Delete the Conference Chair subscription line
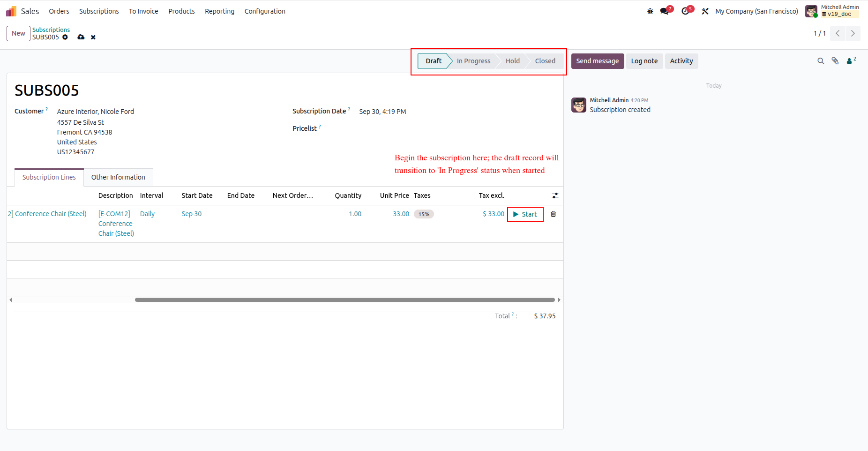868x451 pixels. [x=554, y=214]
